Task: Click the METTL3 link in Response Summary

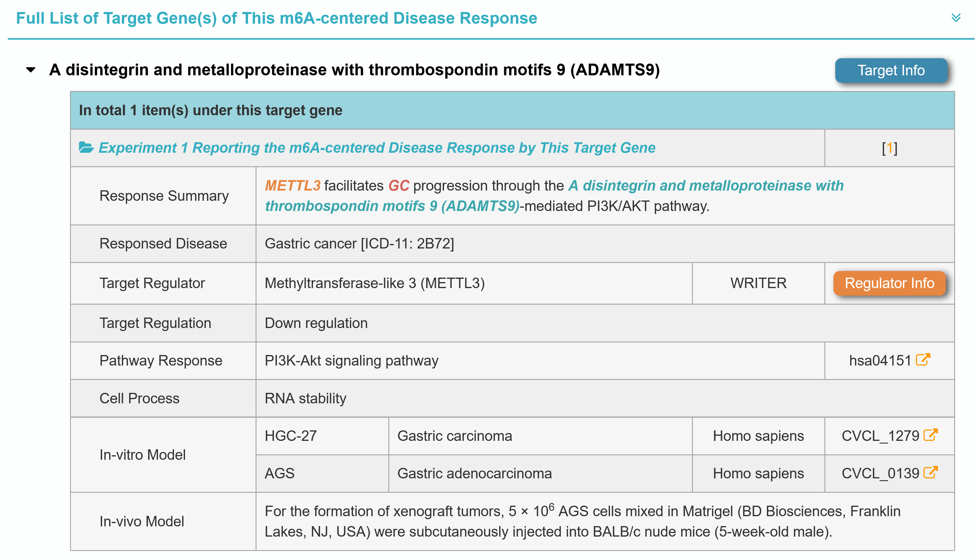Action: click(x=293, y=186)
